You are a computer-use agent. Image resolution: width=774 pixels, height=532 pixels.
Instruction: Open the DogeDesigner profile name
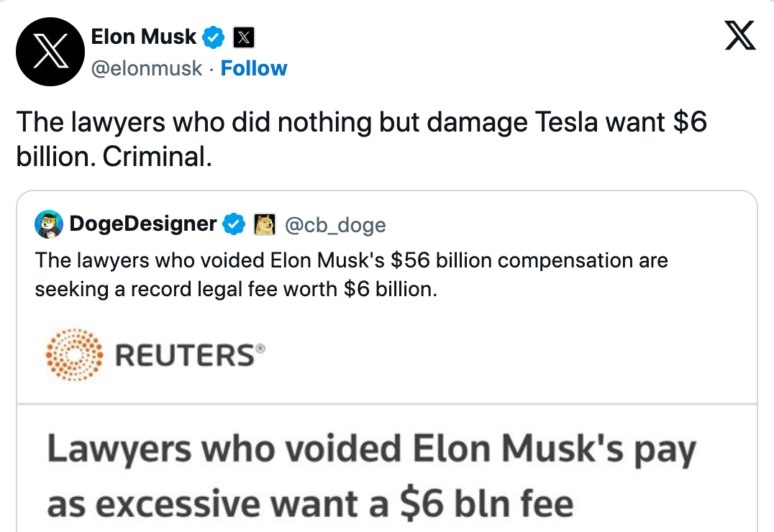[143, 224]
